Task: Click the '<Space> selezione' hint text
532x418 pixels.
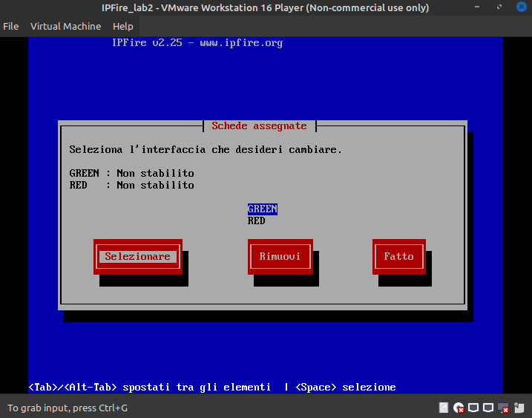Action: pos(346,387)
